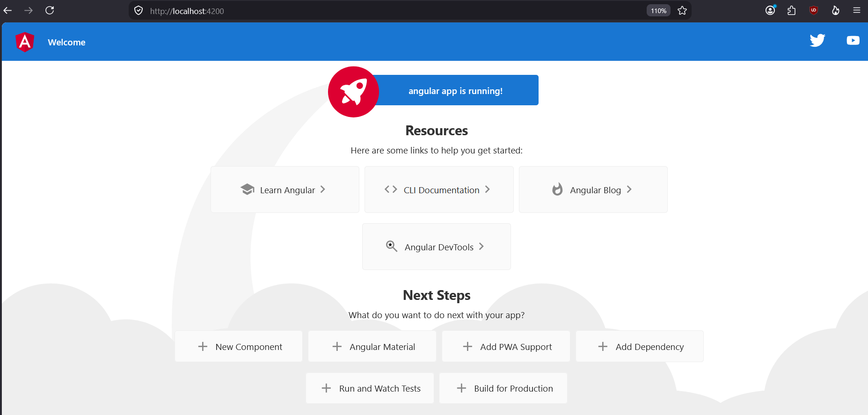Viewport: 868px width, 415px height.
Task: Open the Twitter link in the header
Action: click(x=817, y=41)
